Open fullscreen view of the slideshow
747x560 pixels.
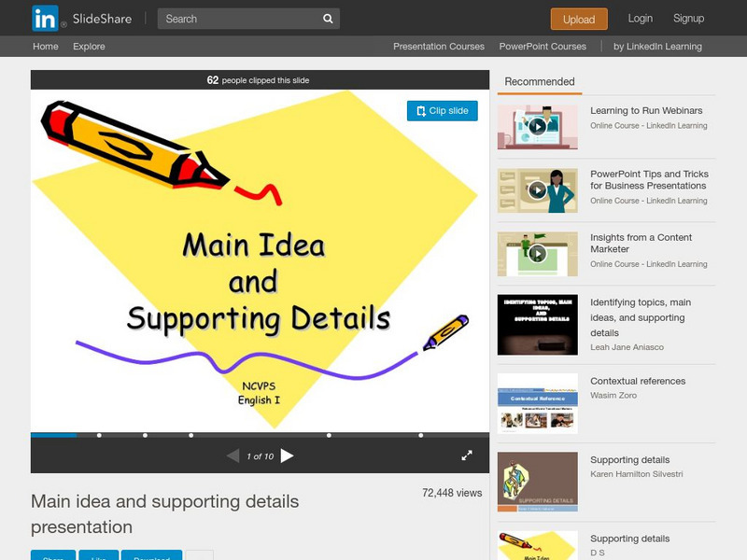[x=467, y=455]
